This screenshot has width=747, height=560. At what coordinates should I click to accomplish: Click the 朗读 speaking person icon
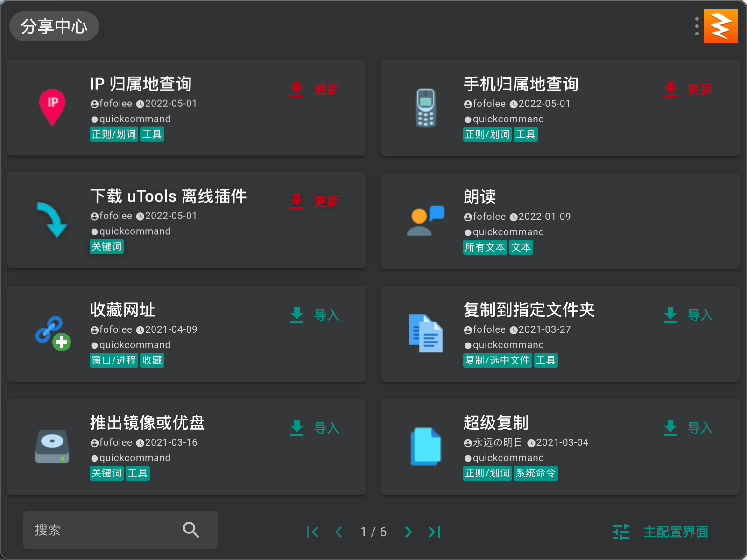[426, 221]
